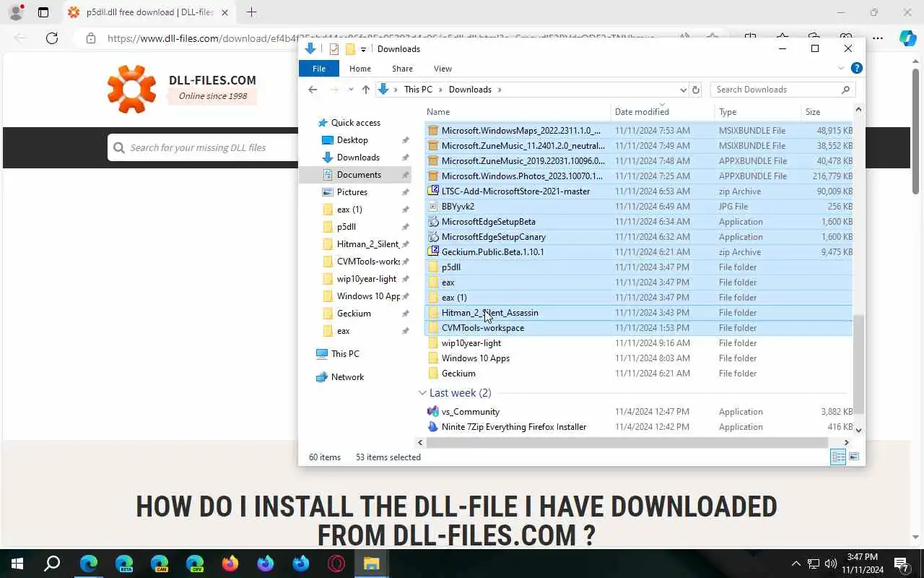Open a new Edge tab
The height and width of the screenshot is (578, 924).
tap(251, 12)
